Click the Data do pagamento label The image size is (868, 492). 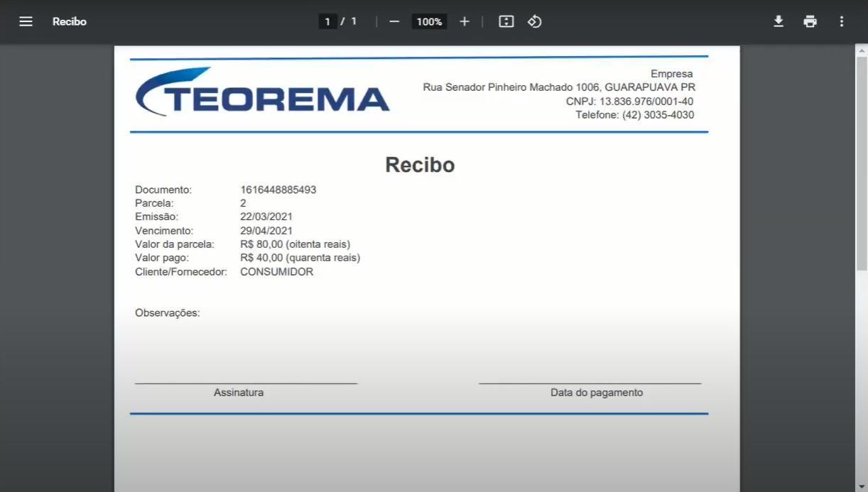click(x=597, y=393)
